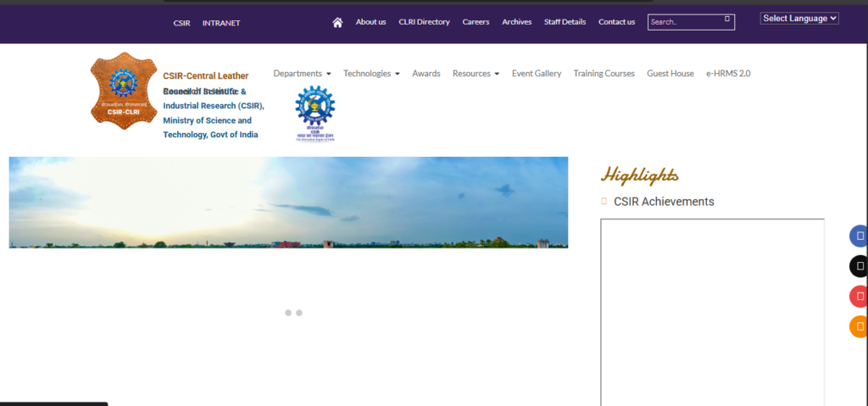The height and width of the screenshot is (406, 868).
Task: Click the black floating side button
Action: 860,266
